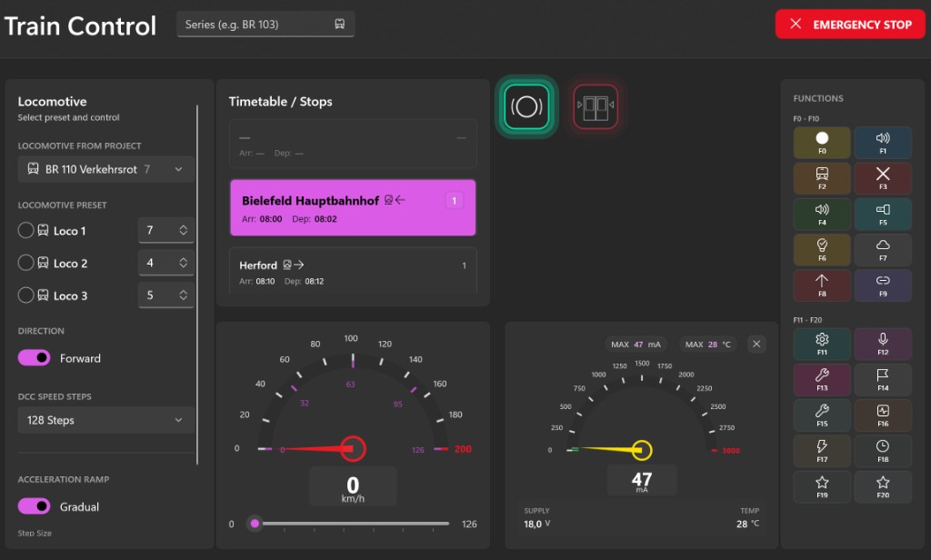Screen dimensions: 931x560
Task: Activate the F11 gear function
Action: 822,344
